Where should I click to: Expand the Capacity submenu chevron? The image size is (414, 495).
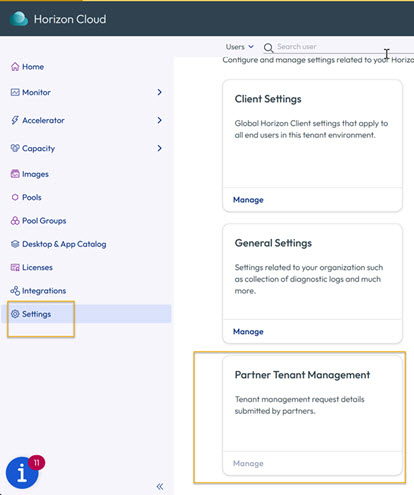click(x=160, y=148)
